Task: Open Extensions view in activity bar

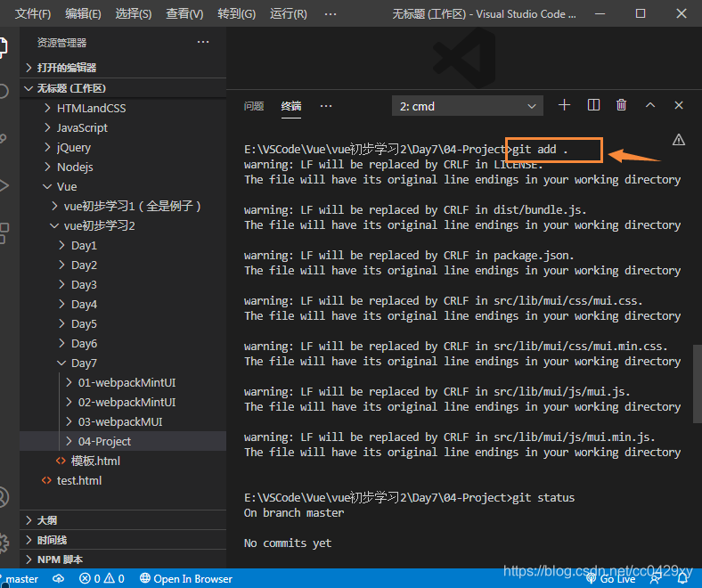Action: tap(4, 233)
